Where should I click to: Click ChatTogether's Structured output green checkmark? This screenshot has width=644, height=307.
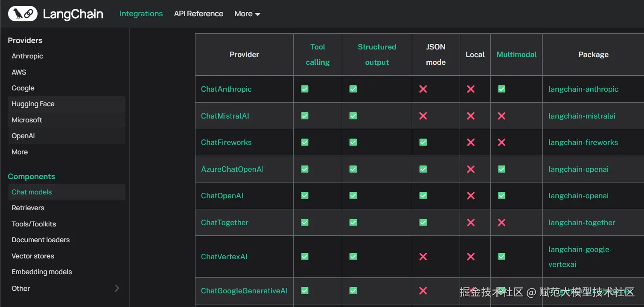353,223
